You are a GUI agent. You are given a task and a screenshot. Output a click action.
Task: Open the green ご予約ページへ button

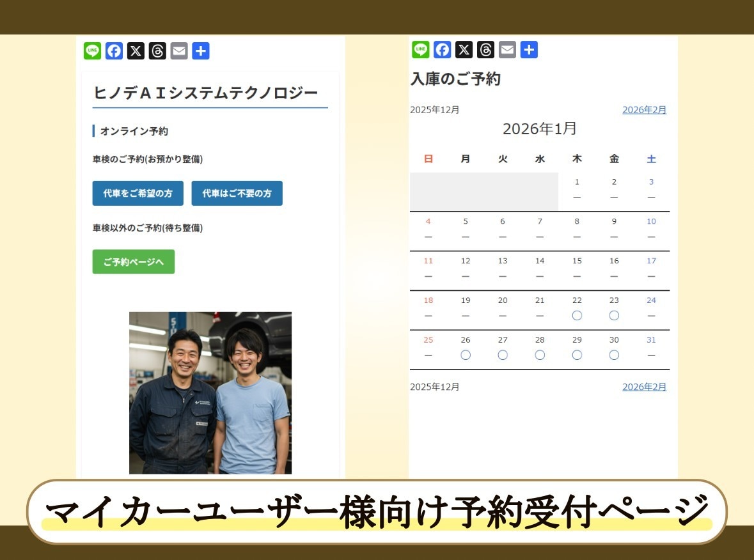click(x=133, y=262)
